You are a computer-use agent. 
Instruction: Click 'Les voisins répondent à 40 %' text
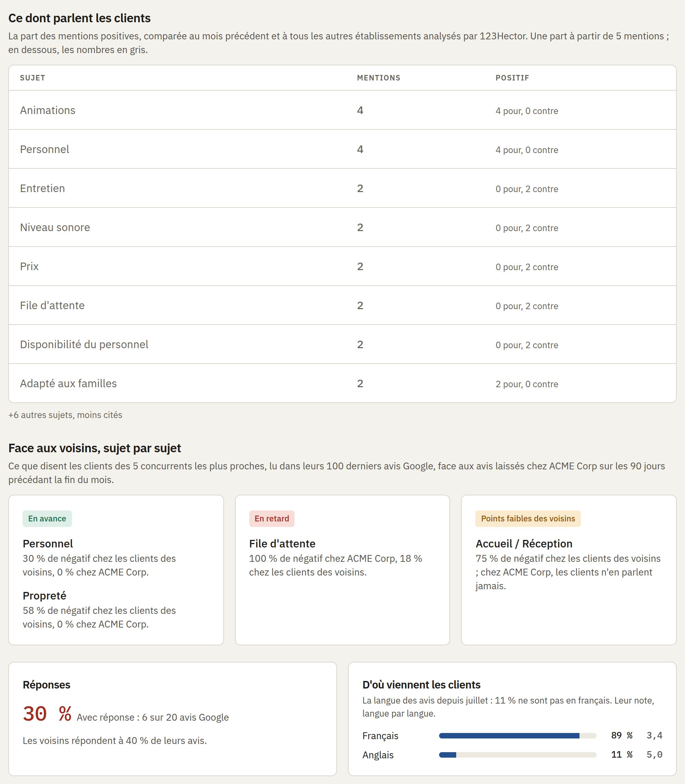115,741
